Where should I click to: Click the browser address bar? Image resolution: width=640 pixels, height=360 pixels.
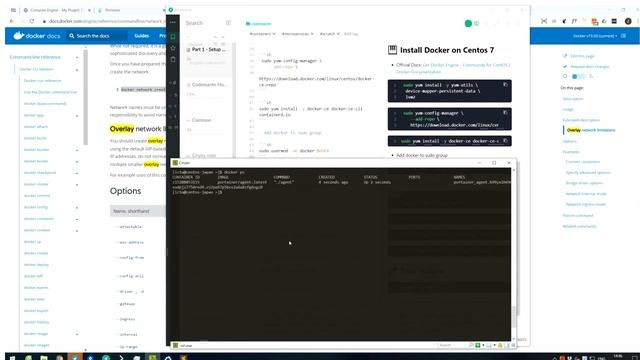(x=106, y=21)
